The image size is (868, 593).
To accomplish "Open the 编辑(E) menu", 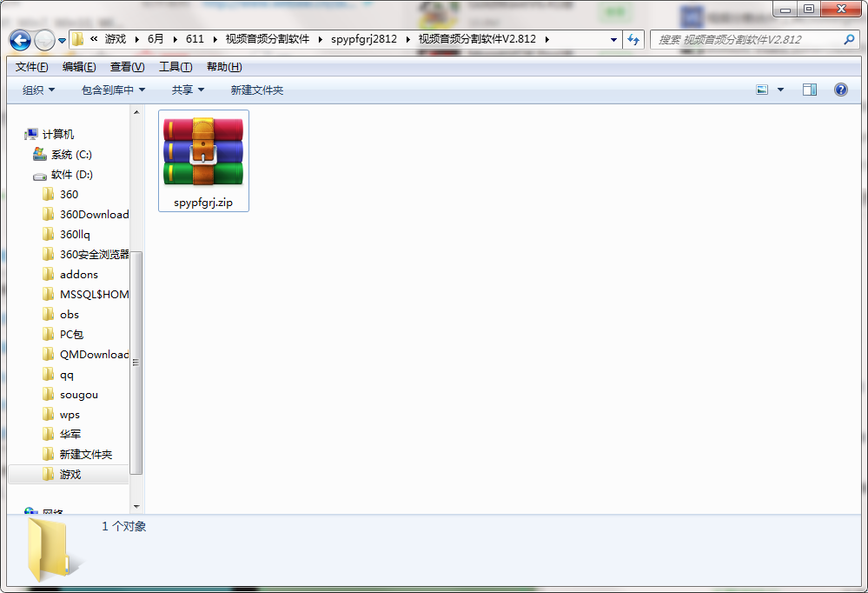I will 79,67.
